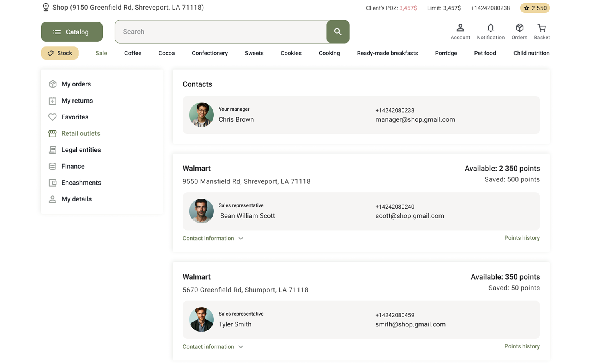The width and height of the screenshot is (591, 364).
Task: Open the Account profile icon
Action: coord(460,28)
